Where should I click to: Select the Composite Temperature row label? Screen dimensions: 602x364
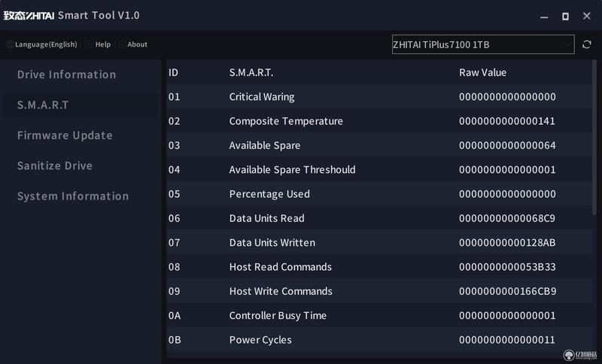tap(286, 121)
